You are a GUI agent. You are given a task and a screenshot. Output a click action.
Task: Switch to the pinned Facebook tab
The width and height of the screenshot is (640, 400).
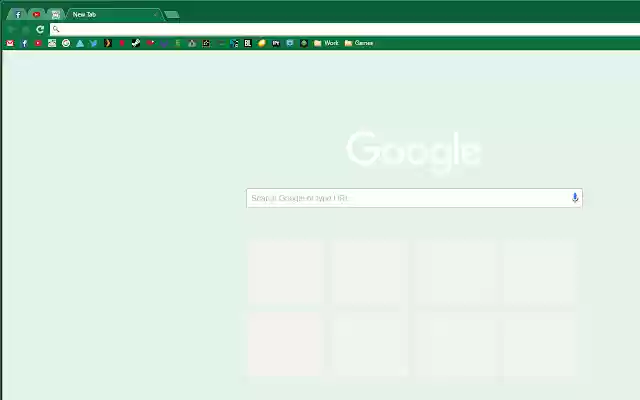[x=18, y=15]
